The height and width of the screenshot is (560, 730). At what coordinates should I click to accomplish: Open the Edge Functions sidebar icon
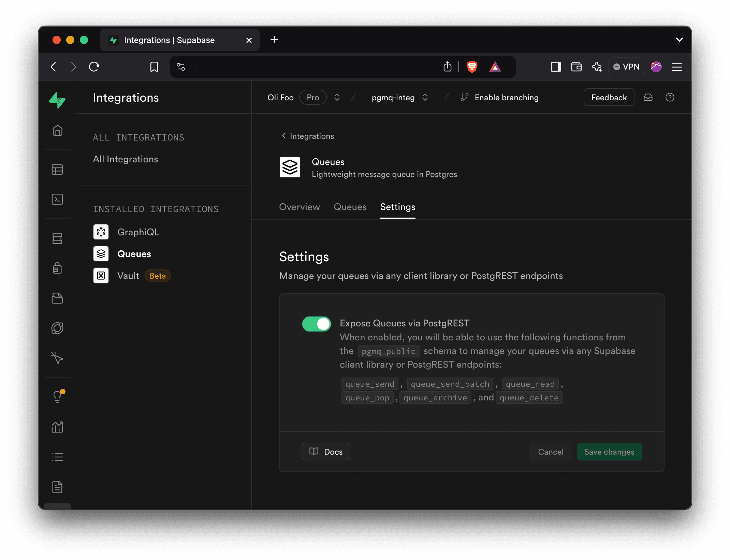click(57, 328)
